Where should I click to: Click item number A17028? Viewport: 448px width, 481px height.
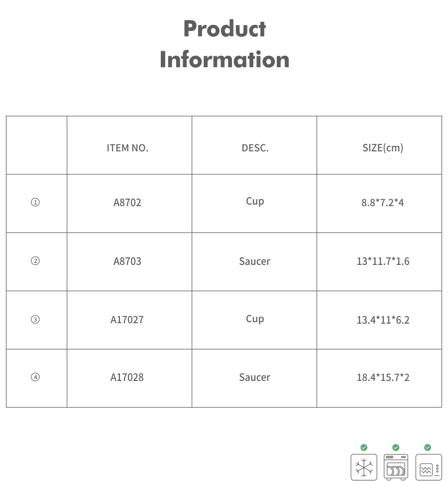point(127,377)
